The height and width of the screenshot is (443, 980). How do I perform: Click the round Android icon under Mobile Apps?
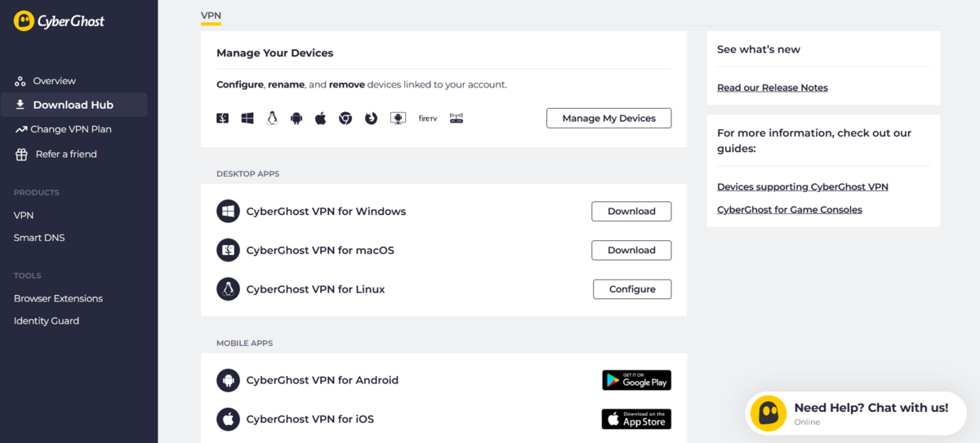pos(228,380)
